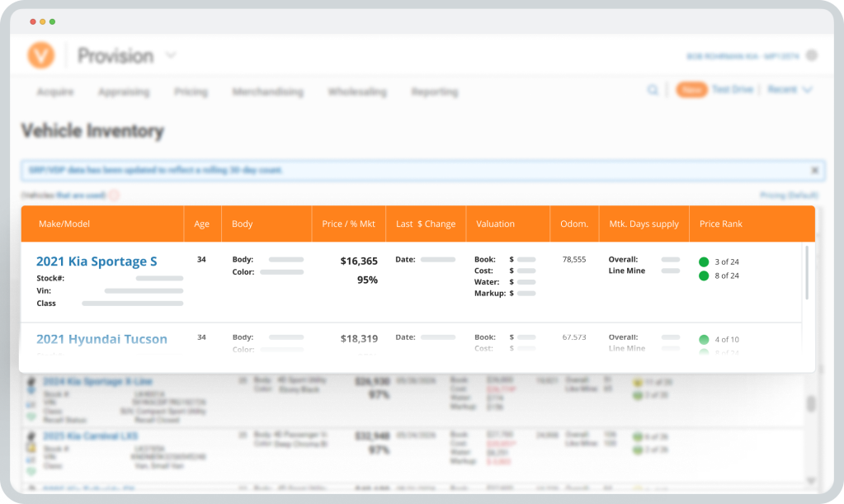Click the scrollbar inside the highlighted inventory panel
Viewport: 844px width, 504px height.
click(806, 273)
